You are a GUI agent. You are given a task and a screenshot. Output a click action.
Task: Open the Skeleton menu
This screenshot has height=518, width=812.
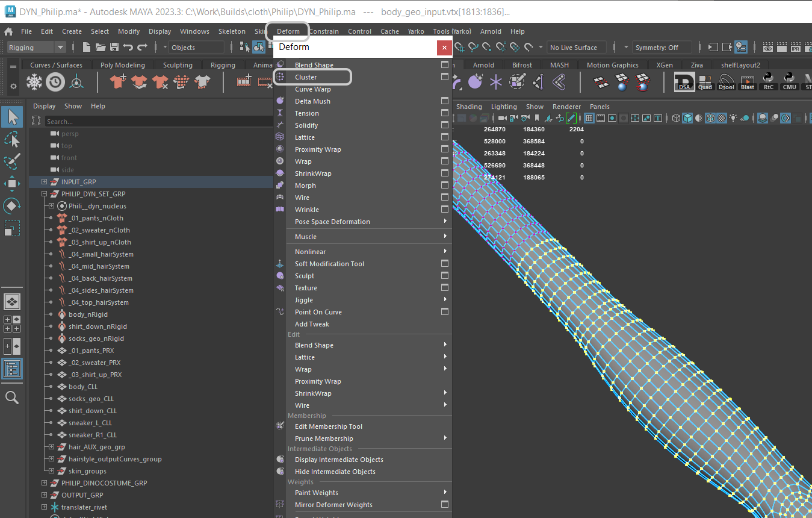pos(232,31)
